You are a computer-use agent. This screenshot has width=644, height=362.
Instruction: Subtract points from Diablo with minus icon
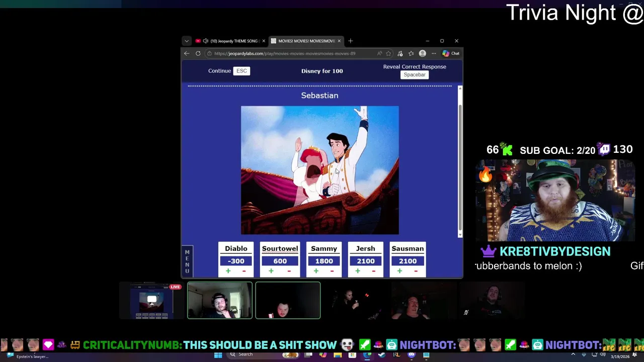point(244,271)
